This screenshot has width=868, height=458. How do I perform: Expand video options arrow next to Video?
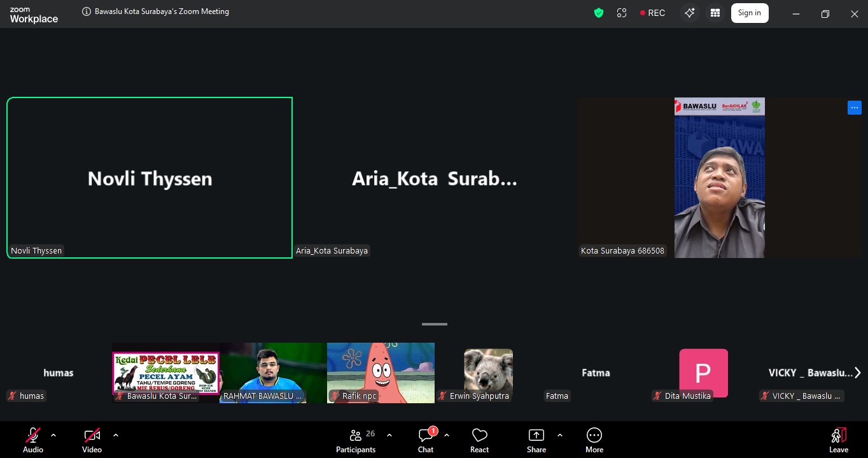116,435
